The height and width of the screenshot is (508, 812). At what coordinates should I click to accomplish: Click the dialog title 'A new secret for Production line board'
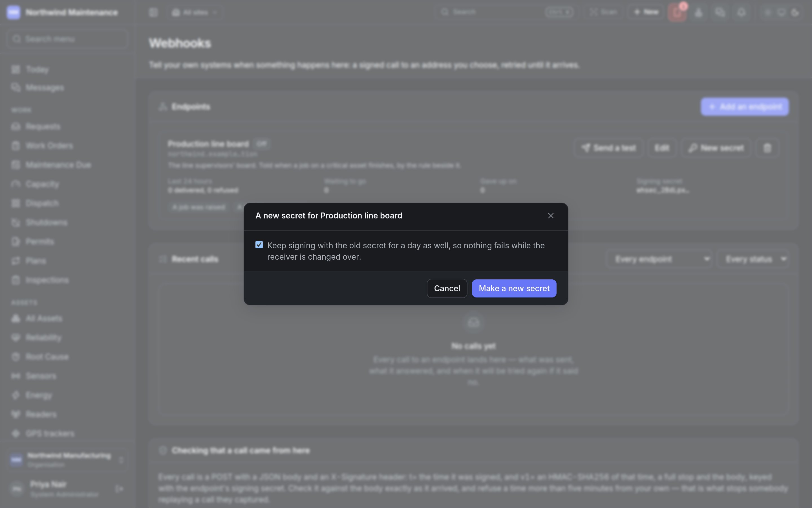point(329,216)
